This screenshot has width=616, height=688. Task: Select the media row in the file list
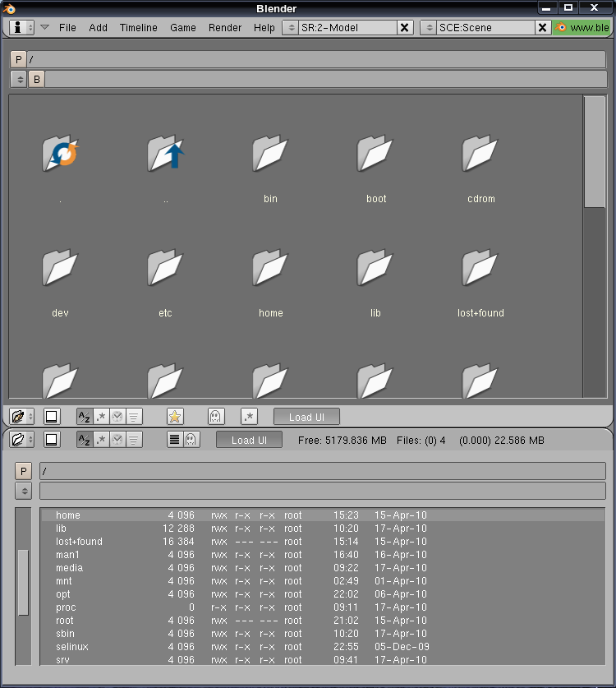(323, 568)
